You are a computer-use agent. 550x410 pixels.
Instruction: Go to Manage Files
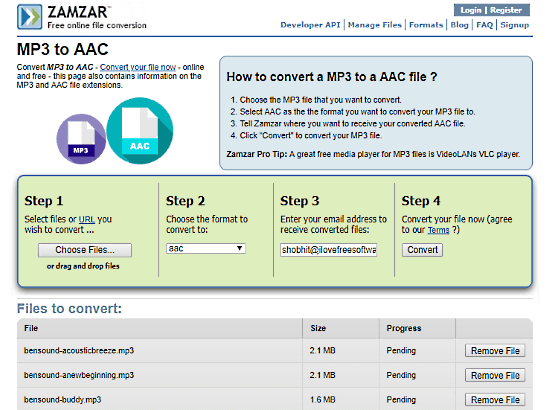click(375, 25)
